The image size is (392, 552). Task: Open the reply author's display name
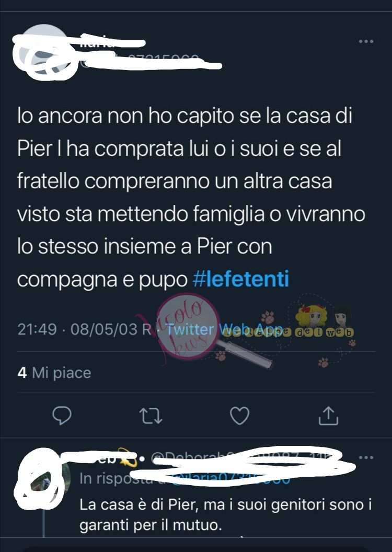106,458
